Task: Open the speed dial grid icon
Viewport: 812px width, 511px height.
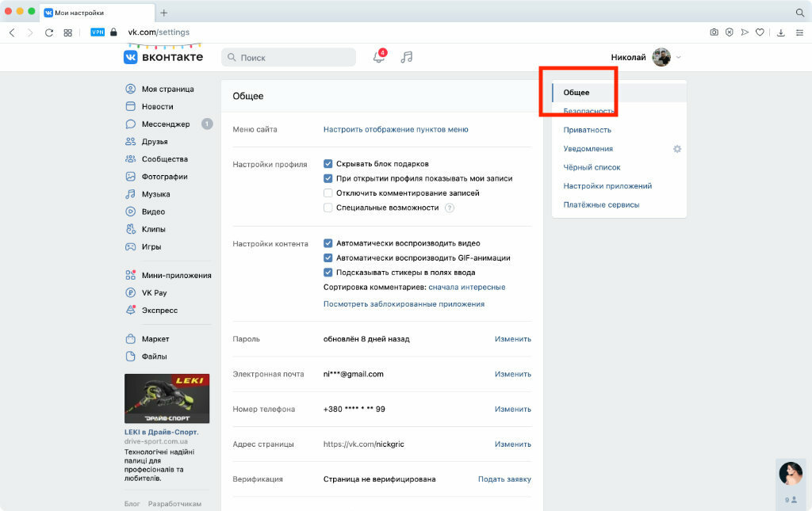Action: 68,32
